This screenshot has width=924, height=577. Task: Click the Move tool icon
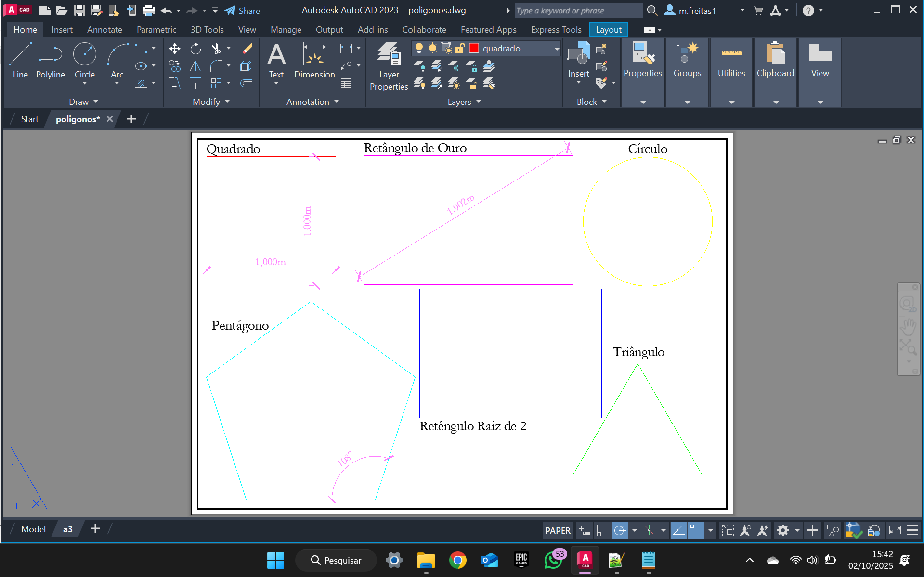175,49
